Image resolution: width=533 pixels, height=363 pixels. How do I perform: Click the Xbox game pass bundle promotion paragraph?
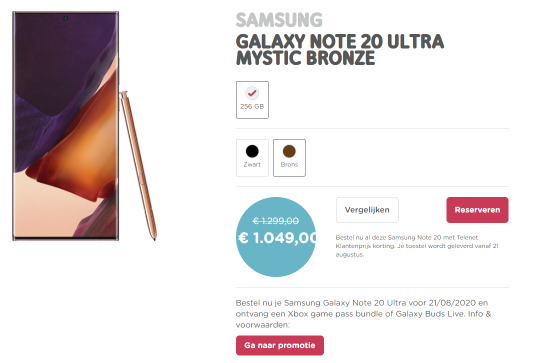tap(363, 314)
